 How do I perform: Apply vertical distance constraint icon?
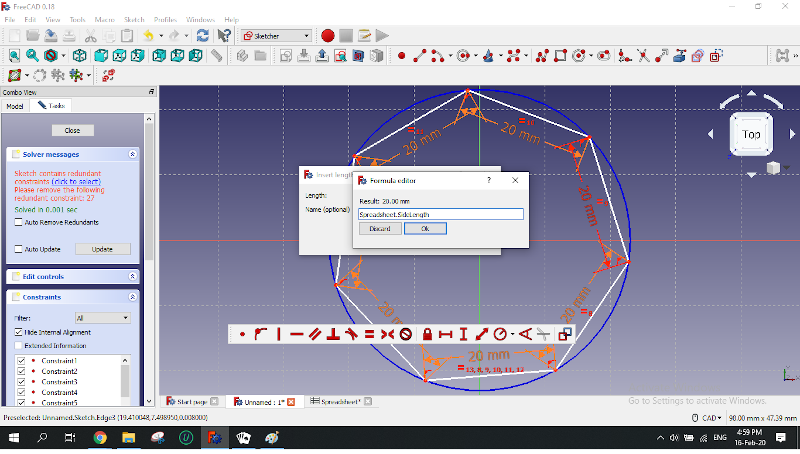tap(463, 334)
